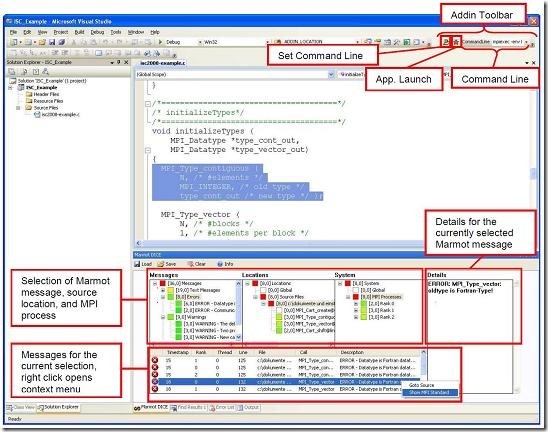
Task: Click the App Launch addin icon
Action: pos(456,42)
